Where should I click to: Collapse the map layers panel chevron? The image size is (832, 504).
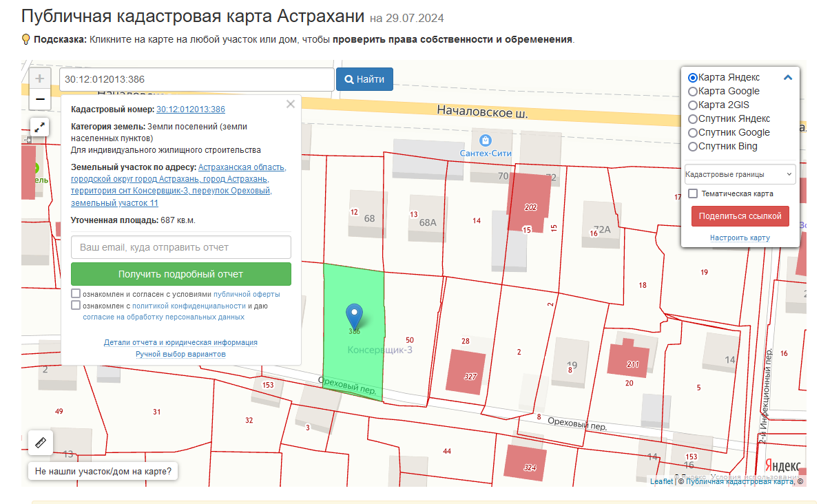pyautogui.click(x=788, y=78)
